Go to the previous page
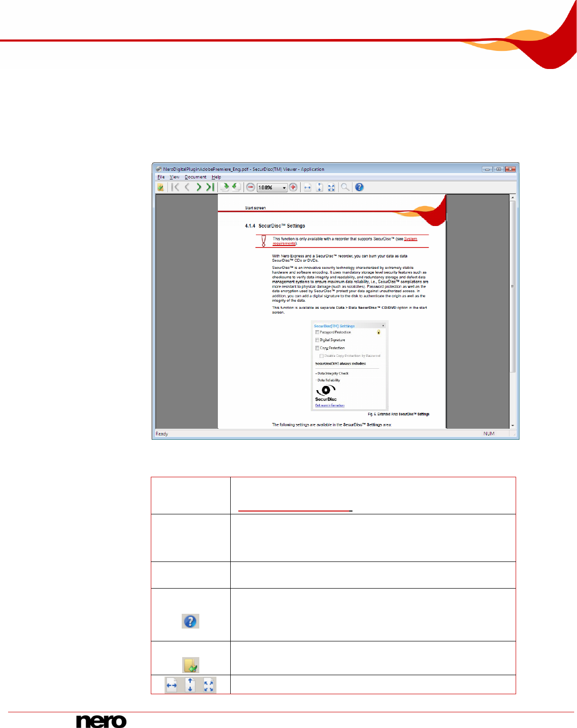The image size is (577, 728). [x=187, y=187]
